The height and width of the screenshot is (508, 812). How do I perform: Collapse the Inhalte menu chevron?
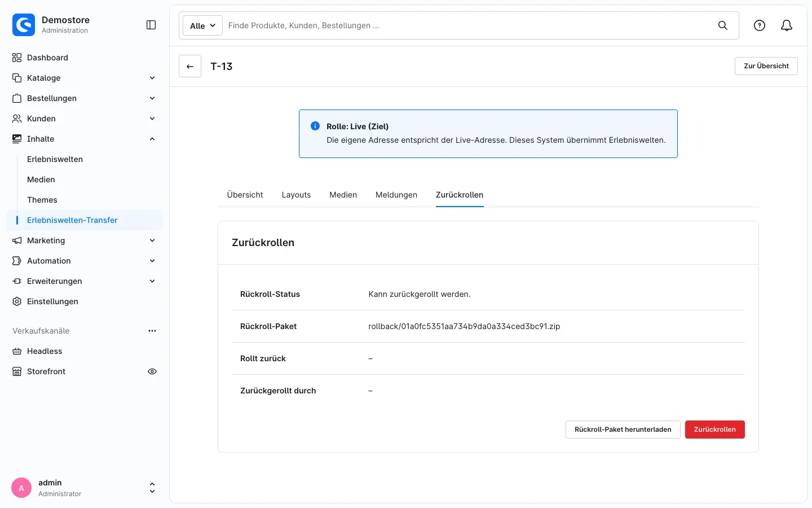click(x=152, y=139)
